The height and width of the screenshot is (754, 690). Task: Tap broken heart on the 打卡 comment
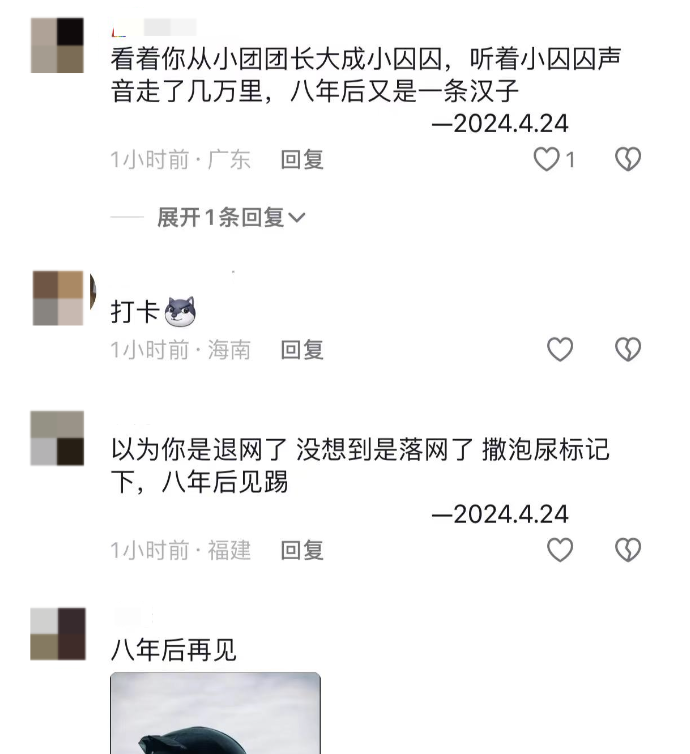628,349
